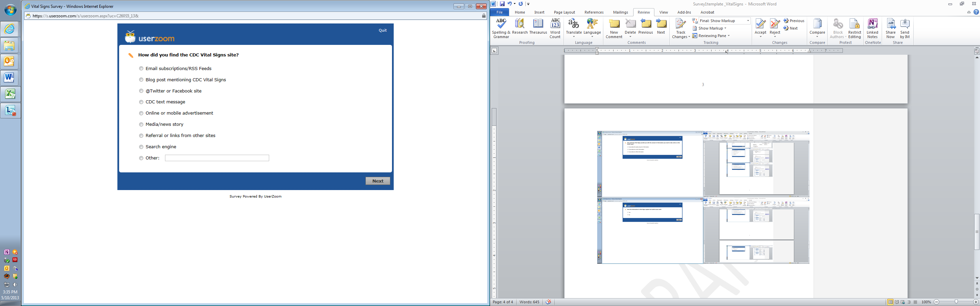Switch to the Insert ribbon tab
The height and width of the screenshot is (306, 980).
click(539, 12)
